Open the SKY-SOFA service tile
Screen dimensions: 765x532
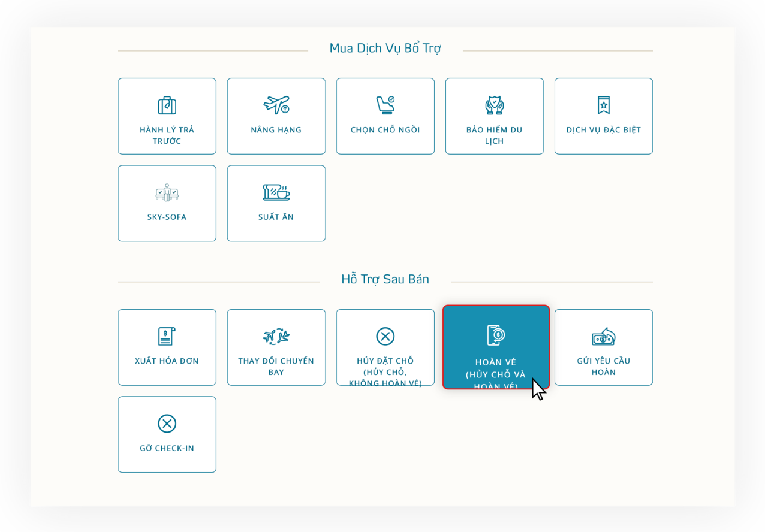[x=167, y=204]
